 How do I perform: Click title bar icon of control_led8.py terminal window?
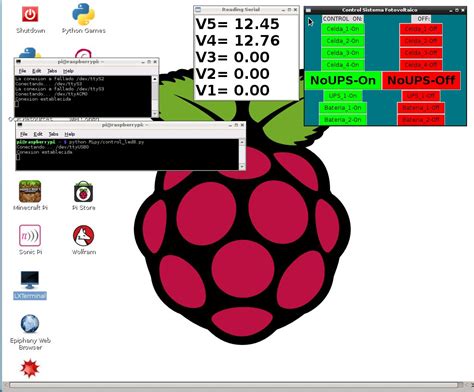20,125
